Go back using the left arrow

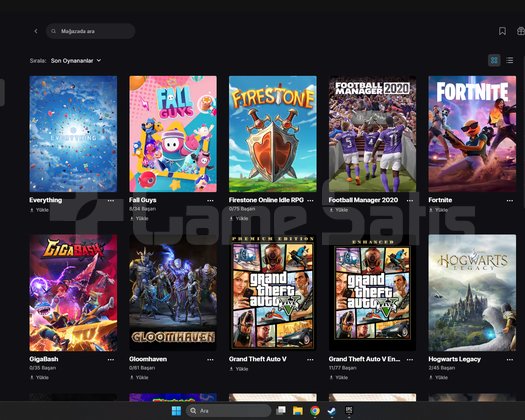[x=36, y=31]
